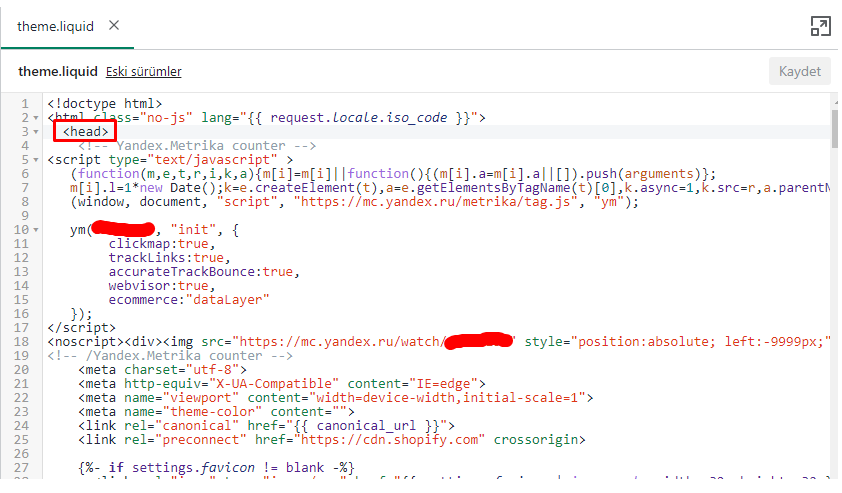Expand the editor to fullscreen
842x493 pixels.
[x=820, y=26]
